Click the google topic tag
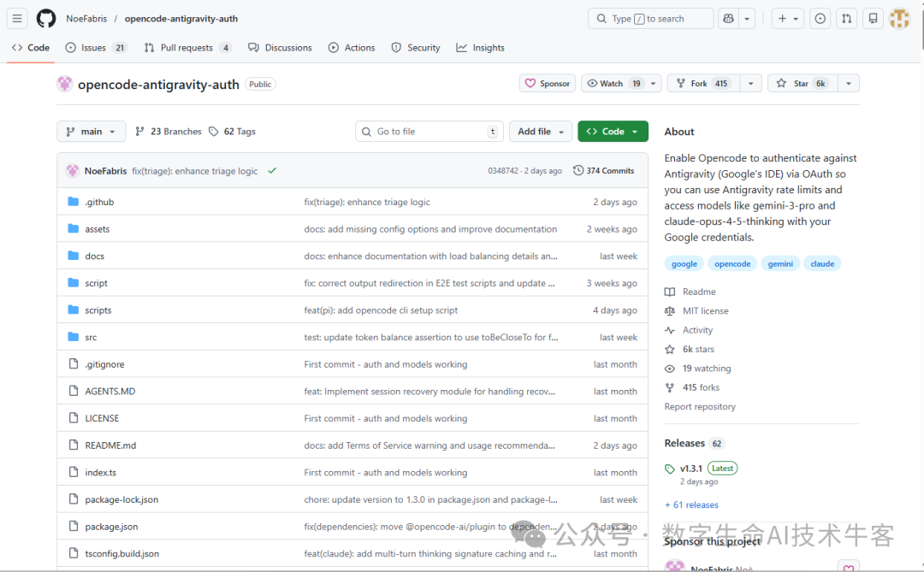The height and width of the screenshot is (572, 924). 684,264
